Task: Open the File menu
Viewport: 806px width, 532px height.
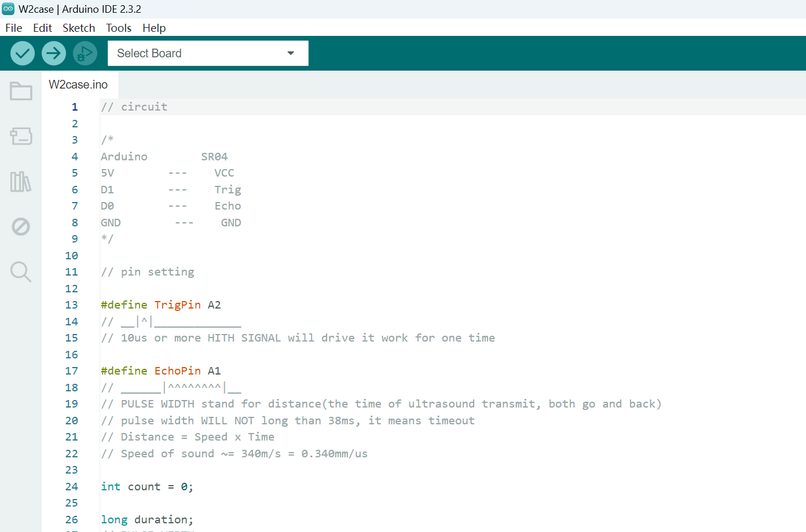Action: pyautogui.click(x=14, y=28)
